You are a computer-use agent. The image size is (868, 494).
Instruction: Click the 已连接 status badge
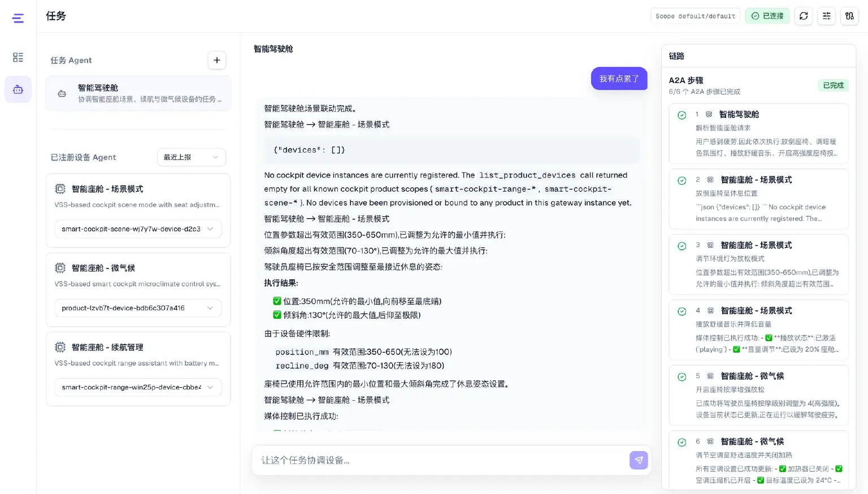[767, 16]
